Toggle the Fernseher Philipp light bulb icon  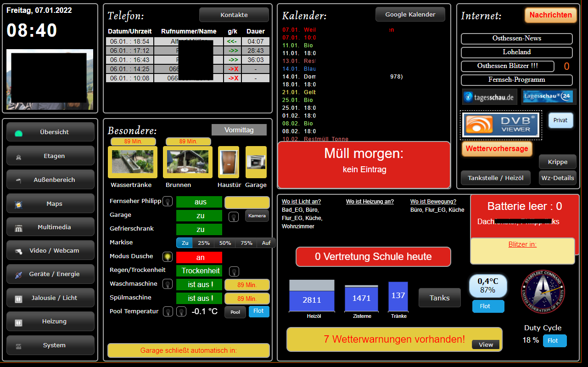(x=168, y=201)
